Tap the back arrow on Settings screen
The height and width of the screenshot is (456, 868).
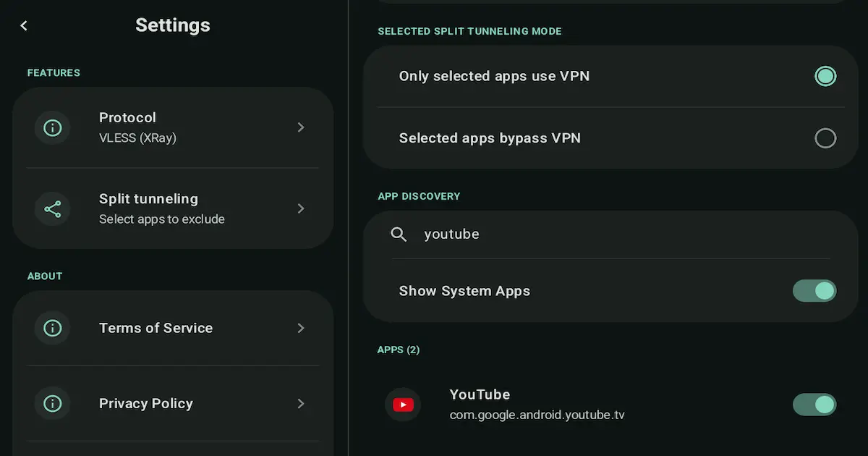tap(24, 25)
